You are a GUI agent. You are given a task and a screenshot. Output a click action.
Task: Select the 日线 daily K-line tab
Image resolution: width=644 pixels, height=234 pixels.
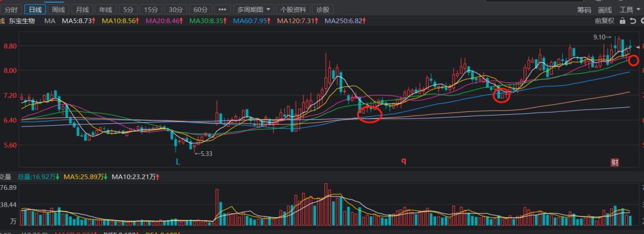[35, 10]
